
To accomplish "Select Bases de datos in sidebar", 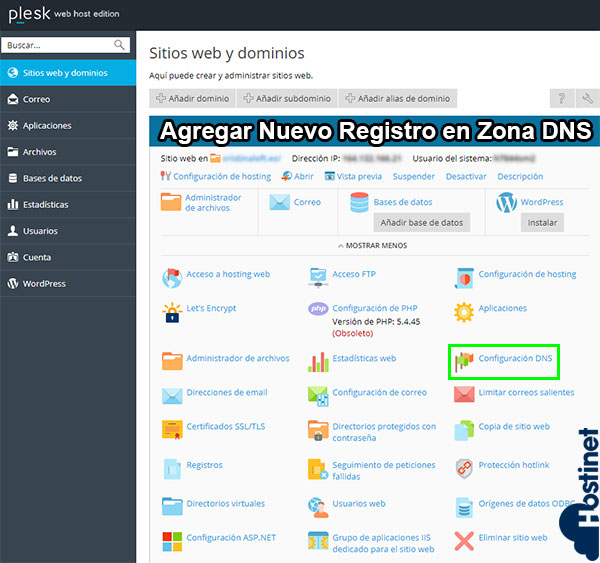I will 68,178.
